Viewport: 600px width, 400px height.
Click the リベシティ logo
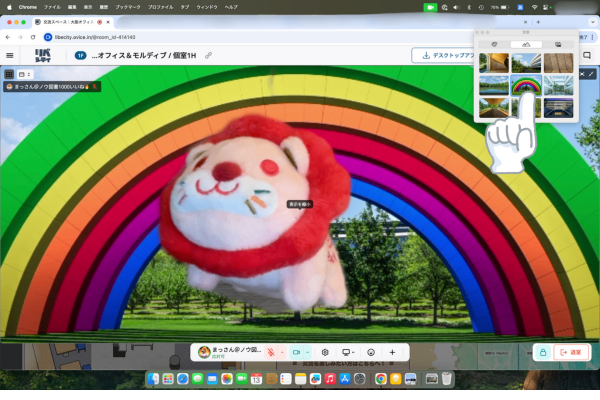(42, 56)
